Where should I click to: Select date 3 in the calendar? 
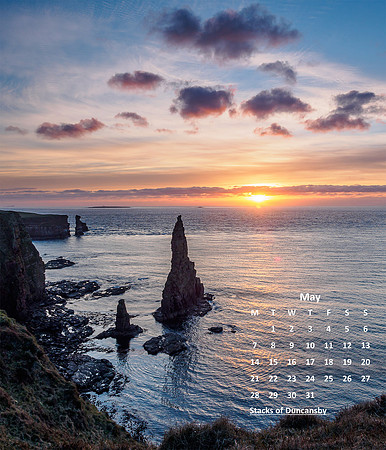coord(310,329)
